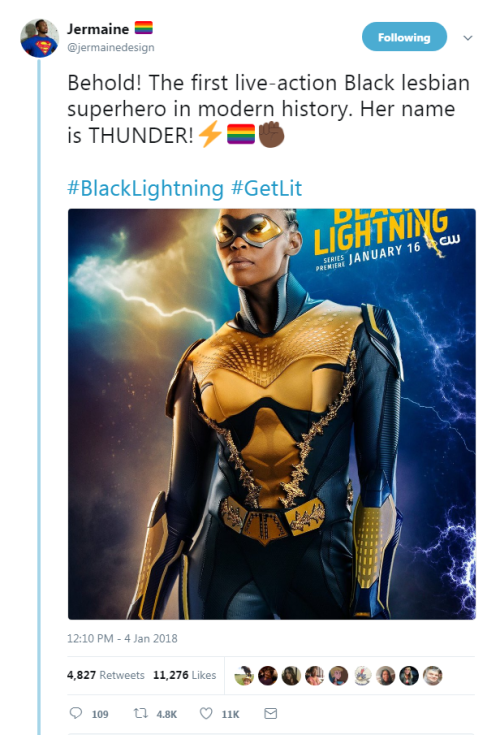Click the Jermaine display name
Image resolution: width=500 pixels, height=735 pixels.
point(98,29)
